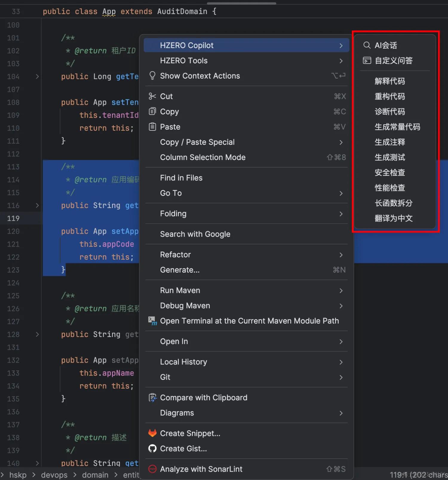Select 生成常量代码 submenu item
448x480 pixels.
coord(395,127)
